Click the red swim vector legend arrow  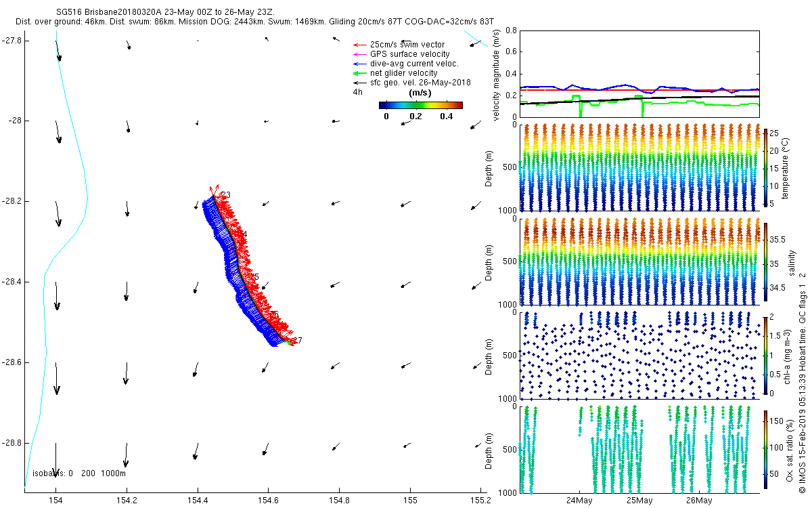(x=359, y=45)
